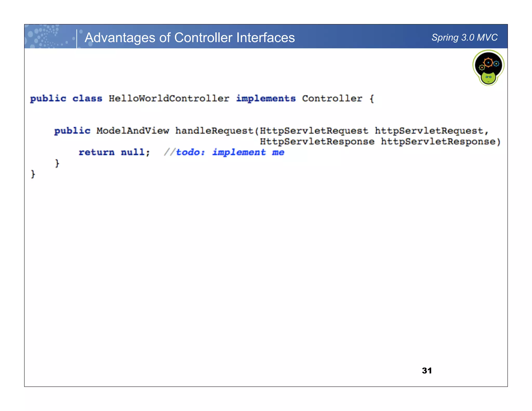Click the 'implements' keyword in code

coord(266,98)
